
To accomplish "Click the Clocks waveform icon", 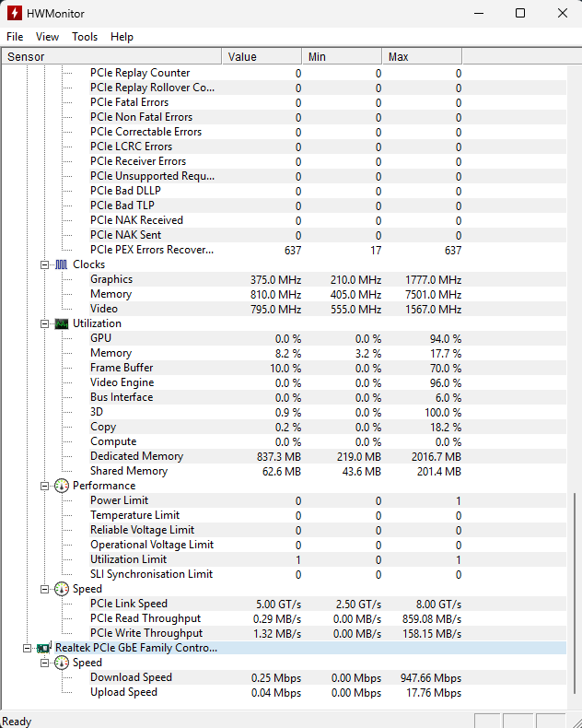I will point(62,264).
